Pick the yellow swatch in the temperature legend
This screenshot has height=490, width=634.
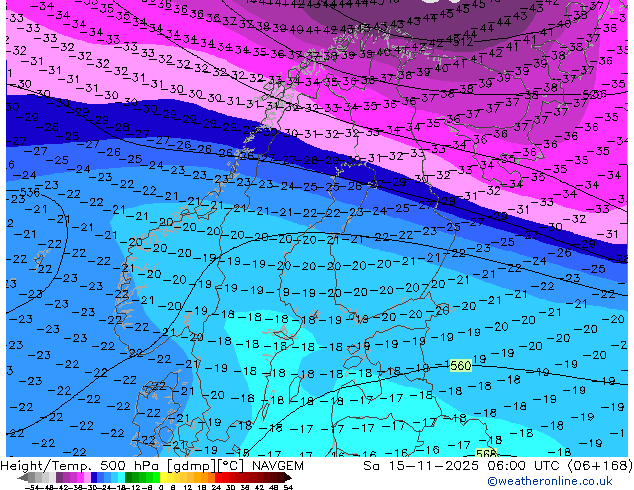pyautogui.click(x=163, y=477)
